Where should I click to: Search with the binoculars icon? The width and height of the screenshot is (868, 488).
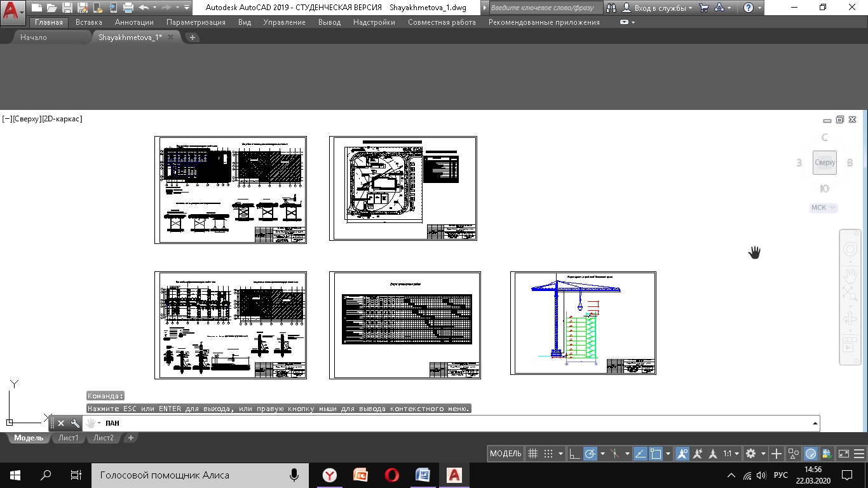pyautogui.click(x=611, y=8)
